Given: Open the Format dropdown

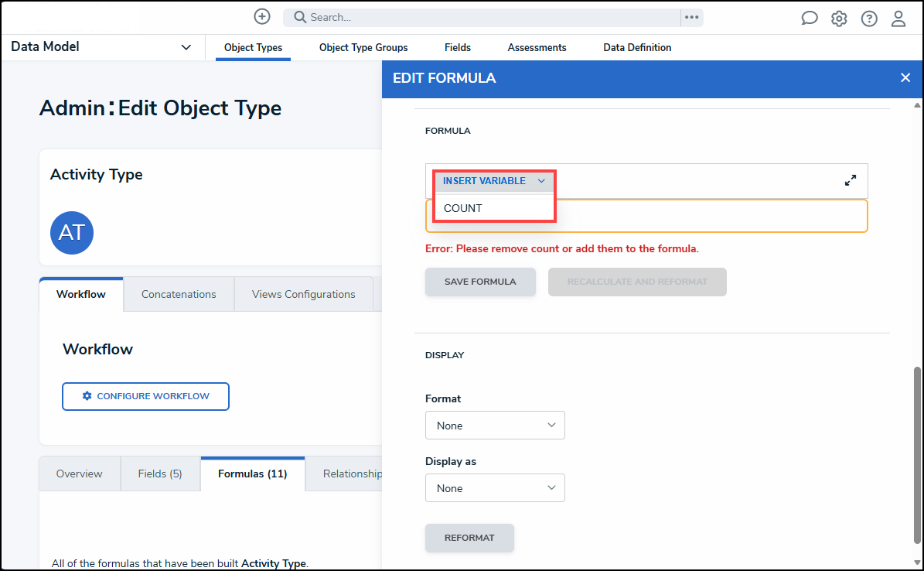Looking at the screenshot, I should coord(495,426).
